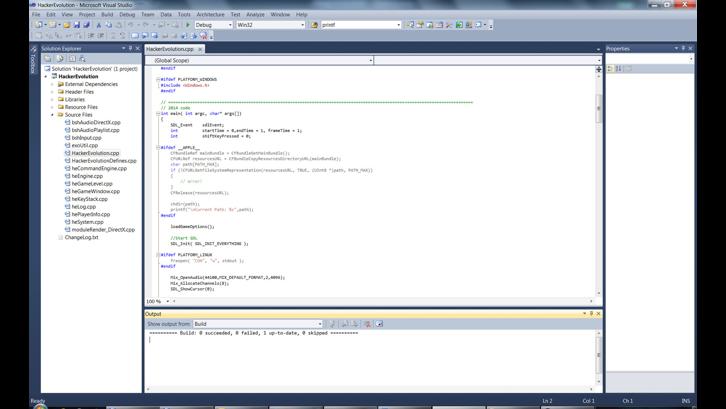The width and height of the screenshot is (726, 409).
Task: Open the Win32 platform dropdown
Action: (303, 25)
